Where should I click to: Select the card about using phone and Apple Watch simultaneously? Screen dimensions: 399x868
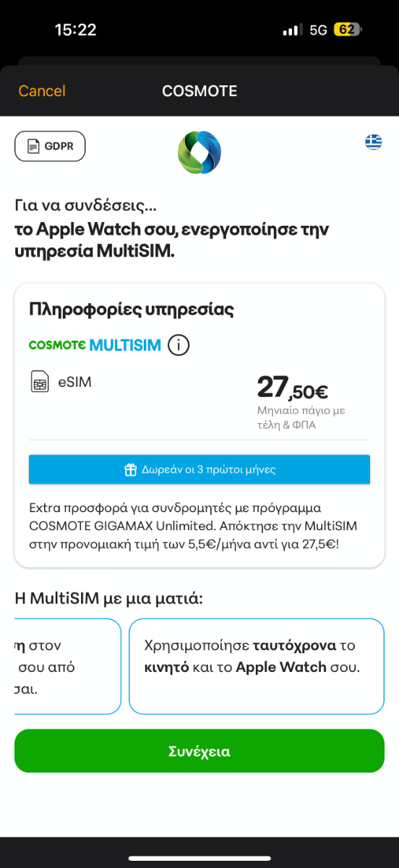[257, 666]
